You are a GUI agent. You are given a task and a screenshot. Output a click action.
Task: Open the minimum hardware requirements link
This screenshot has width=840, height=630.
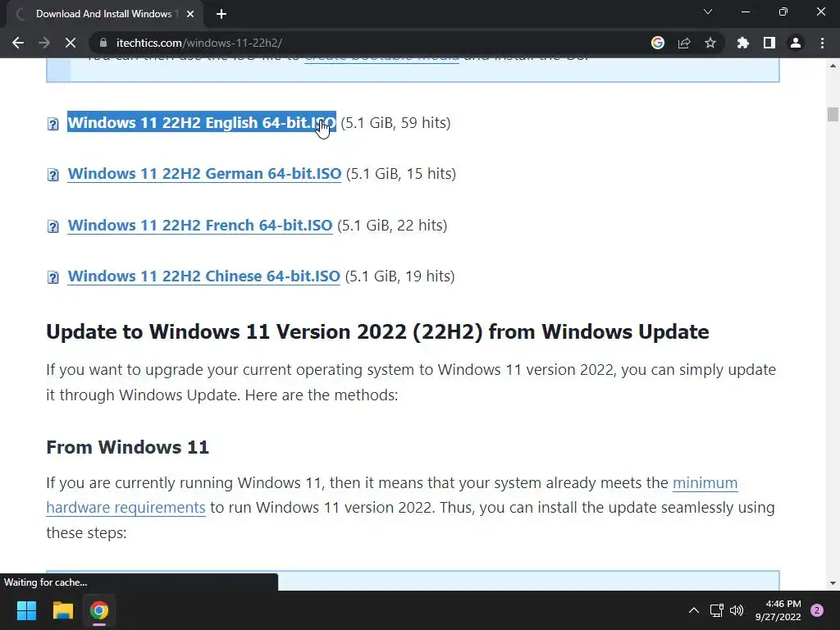pyautogui.click(x=705, y=482)
